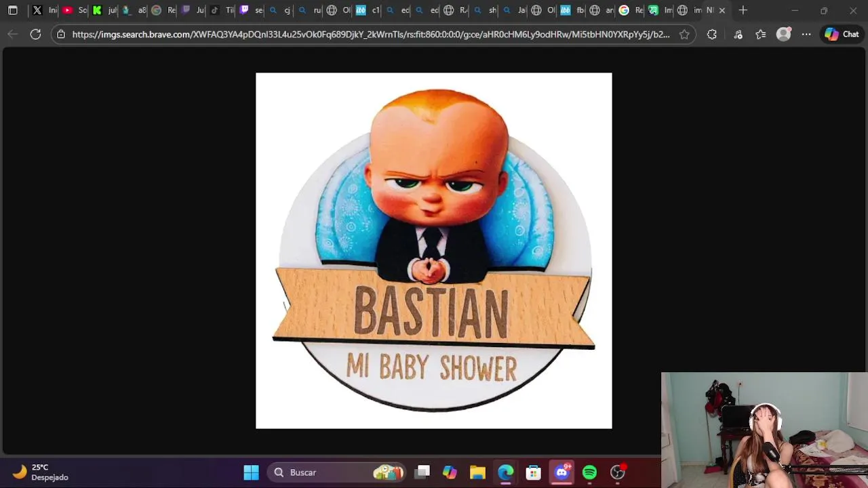Open the tab actions menu icon
Image resolution: width=868 pixels, height=488 pixels.
pos(12,10)
